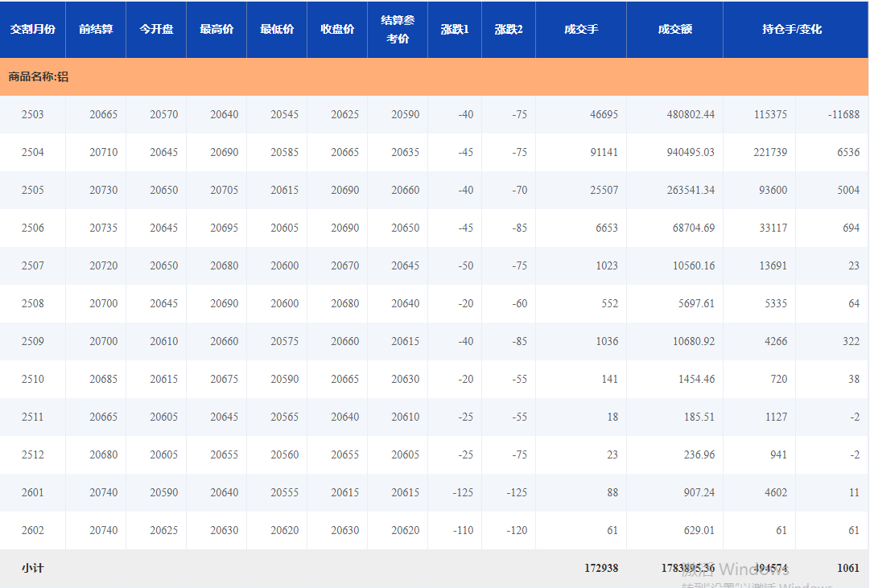Select contract month 2503 cell

pos(33,114)
